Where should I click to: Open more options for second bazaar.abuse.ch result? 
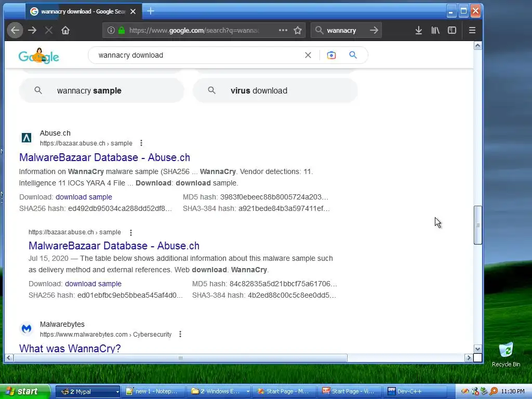click(x=130, y=232)
